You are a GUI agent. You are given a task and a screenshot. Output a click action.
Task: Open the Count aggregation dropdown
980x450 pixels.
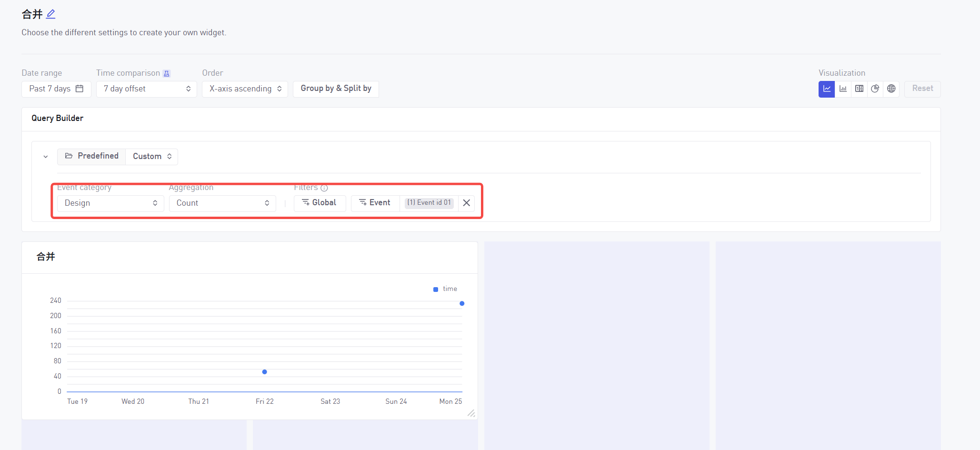[222, 203]
